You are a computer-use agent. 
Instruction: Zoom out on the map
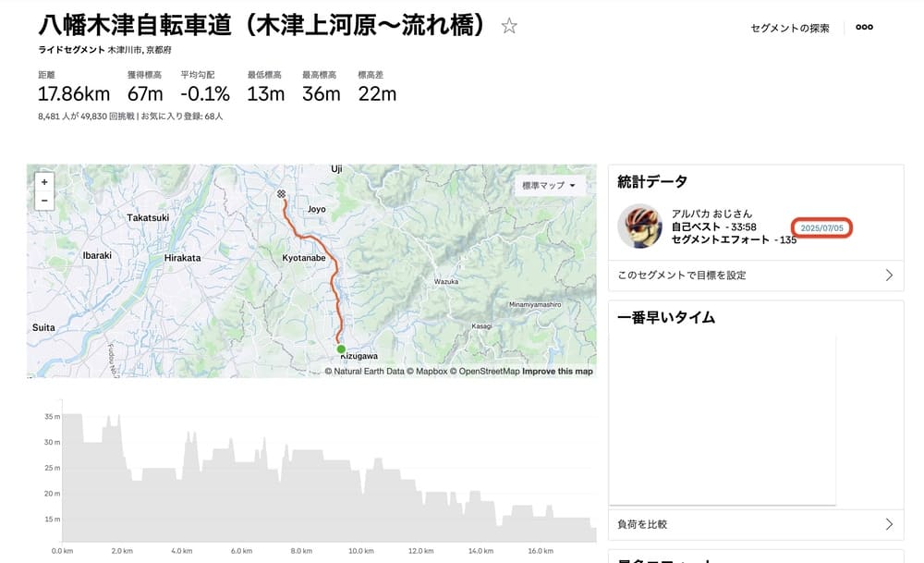(44, 201)
